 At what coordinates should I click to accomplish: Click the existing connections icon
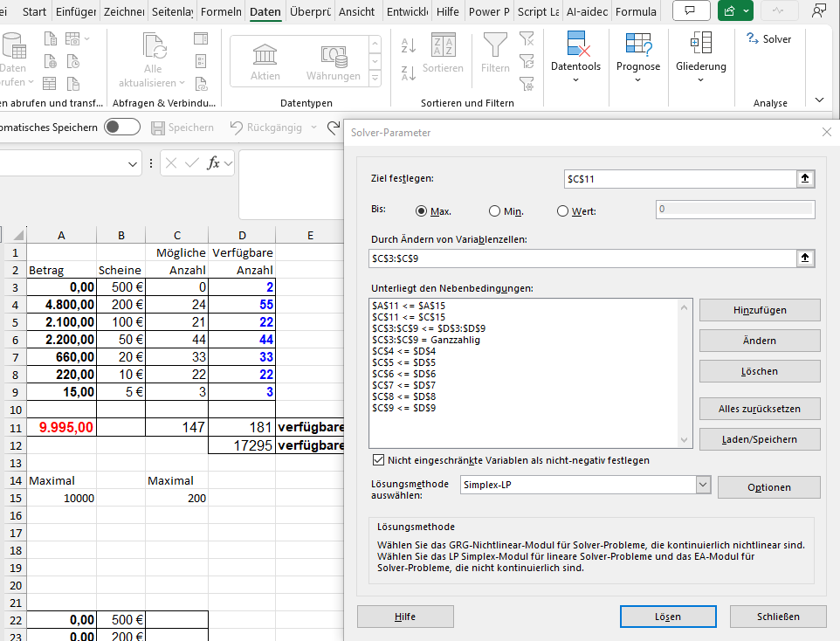[72, 84]
